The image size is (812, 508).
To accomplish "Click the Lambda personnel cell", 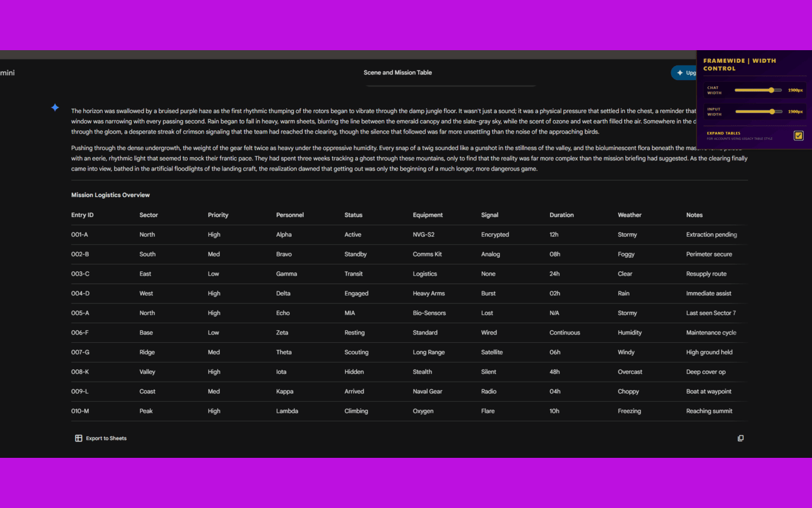I will tap(287, 411).
